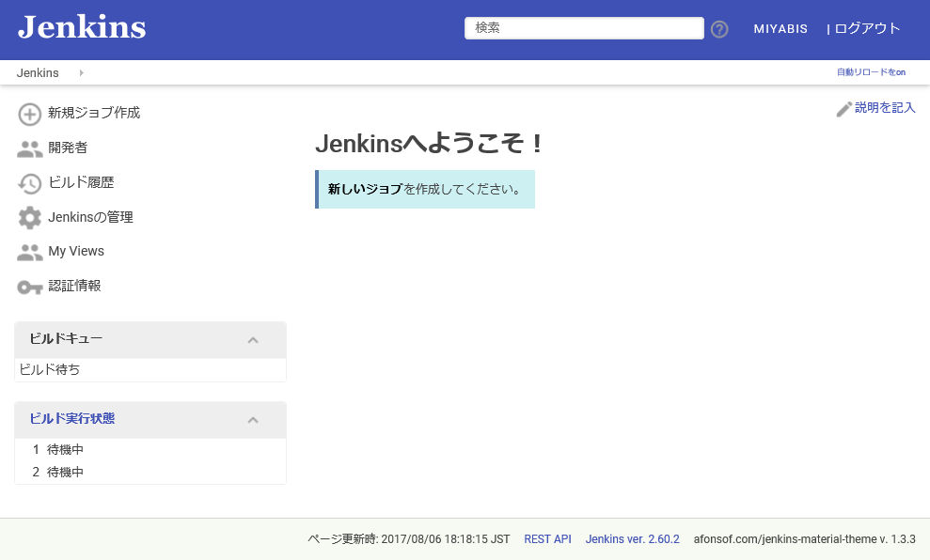Collapse the ビルドキュー panel
The height and width of the screenshot is (560, 930).
253,340
